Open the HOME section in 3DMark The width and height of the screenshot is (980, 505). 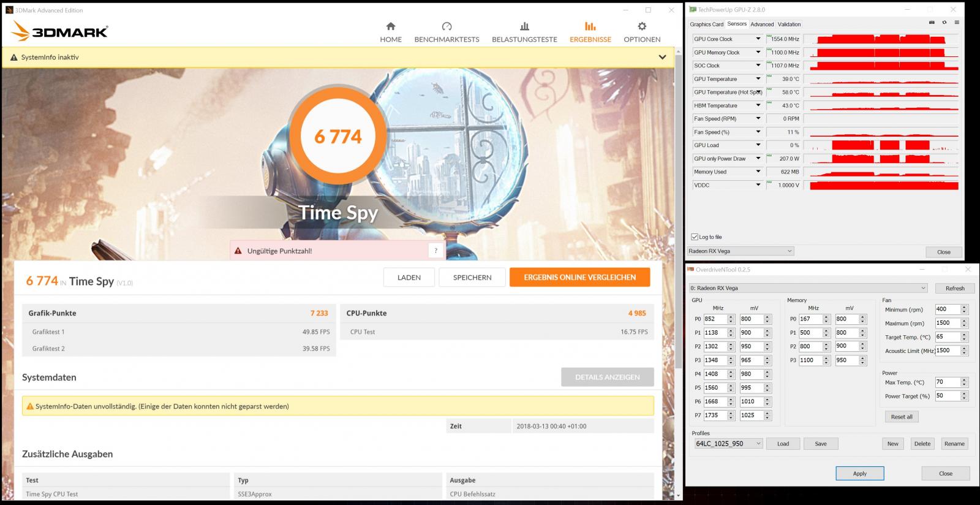(x=391, y=32)
